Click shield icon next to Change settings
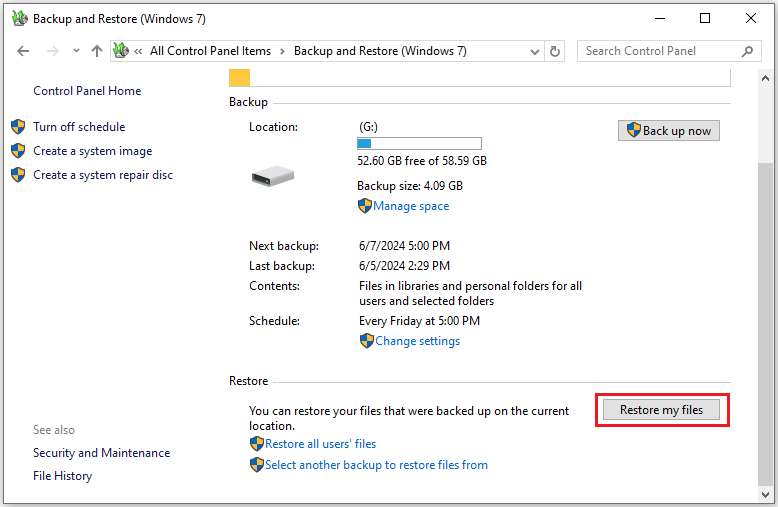778x507 pixels. pos(367,341)
